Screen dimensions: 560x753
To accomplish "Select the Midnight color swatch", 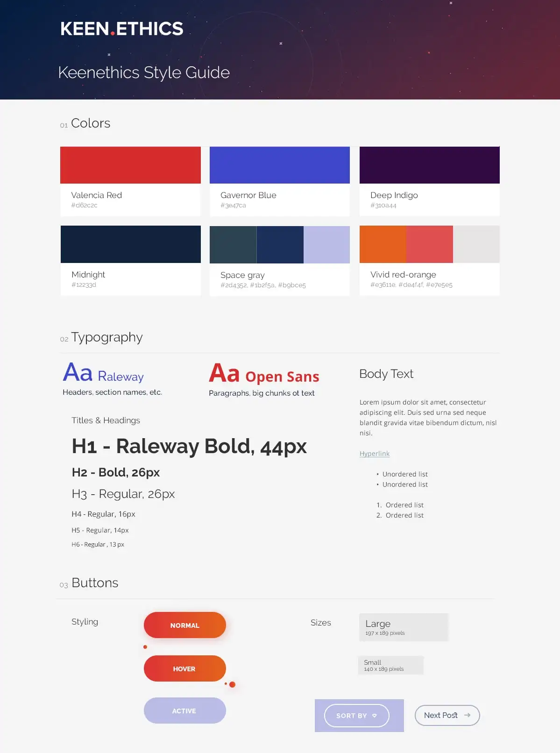I will coord(130,244).
